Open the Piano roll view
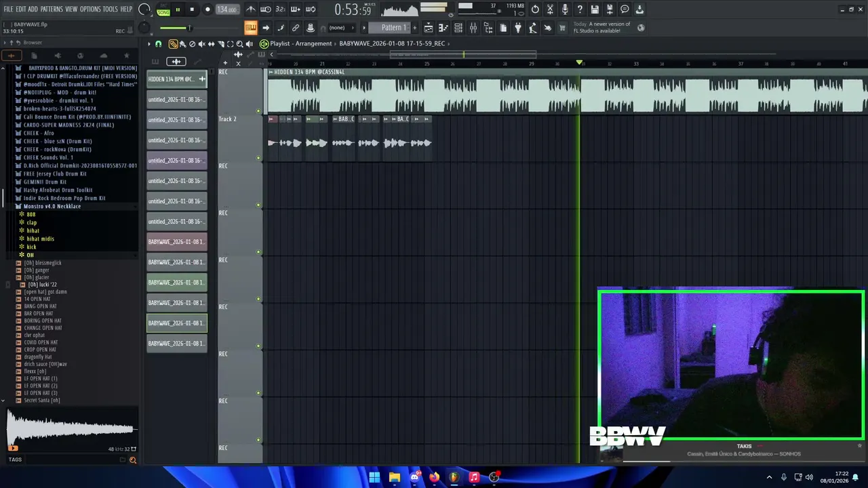 click(x=443, y=28)
